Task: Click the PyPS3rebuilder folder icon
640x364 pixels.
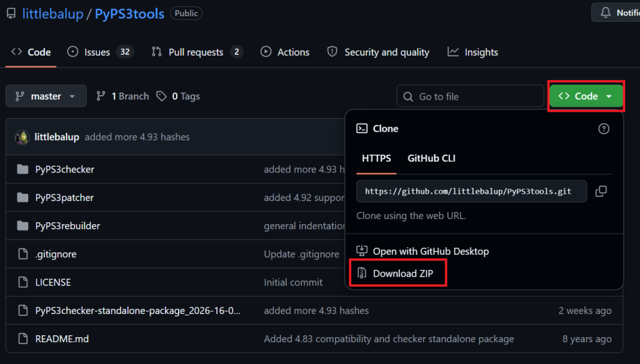Action: (23, 226)
